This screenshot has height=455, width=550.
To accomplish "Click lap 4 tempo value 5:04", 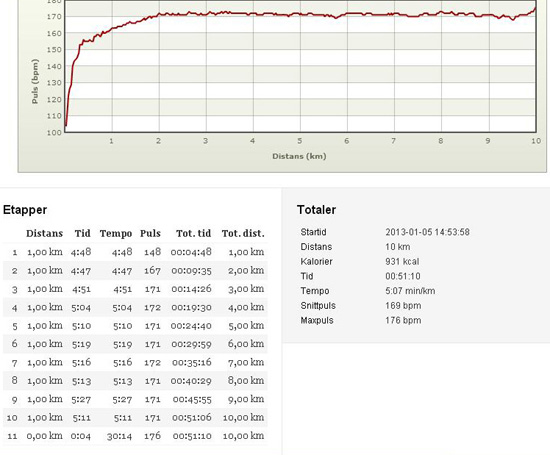I will coord(122,308).
